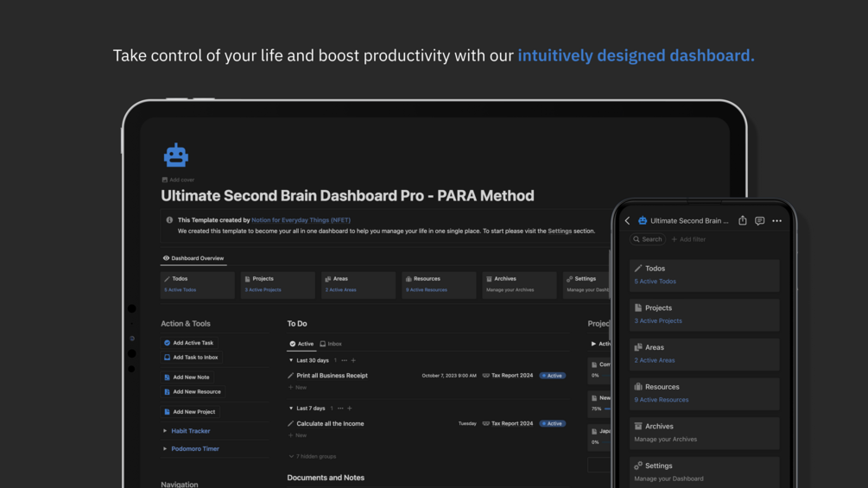Tap 3 Active Projects on the phone
Screen dimensions: 868x488
click(657, 321)
